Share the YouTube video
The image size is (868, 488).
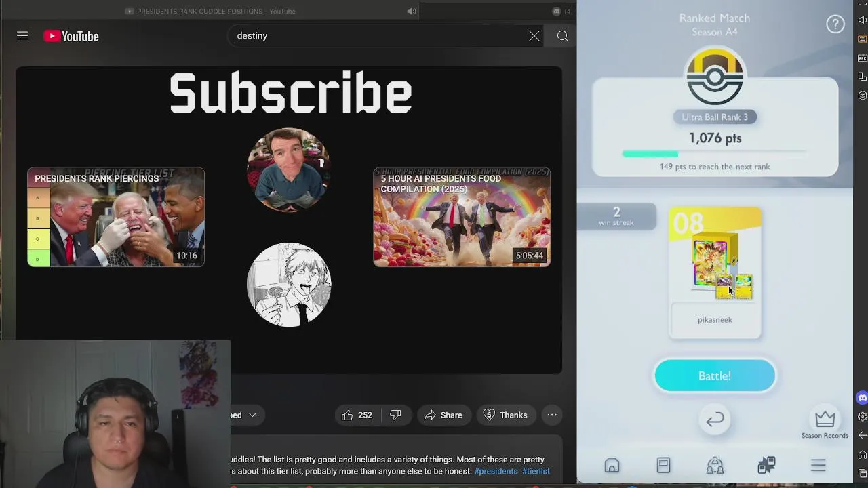[443, 415]
